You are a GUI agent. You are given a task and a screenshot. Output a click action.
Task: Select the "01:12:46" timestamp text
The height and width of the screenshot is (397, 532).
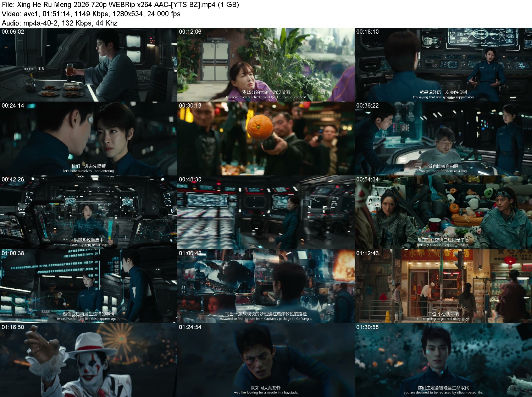[367, 253]
